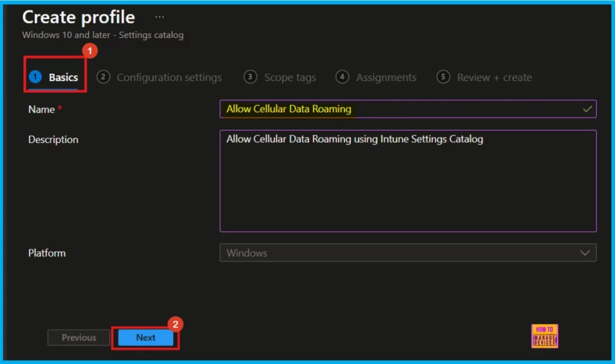Click the Windows value in the Platform combo box
Screen dimensions: 615x364
247,253
